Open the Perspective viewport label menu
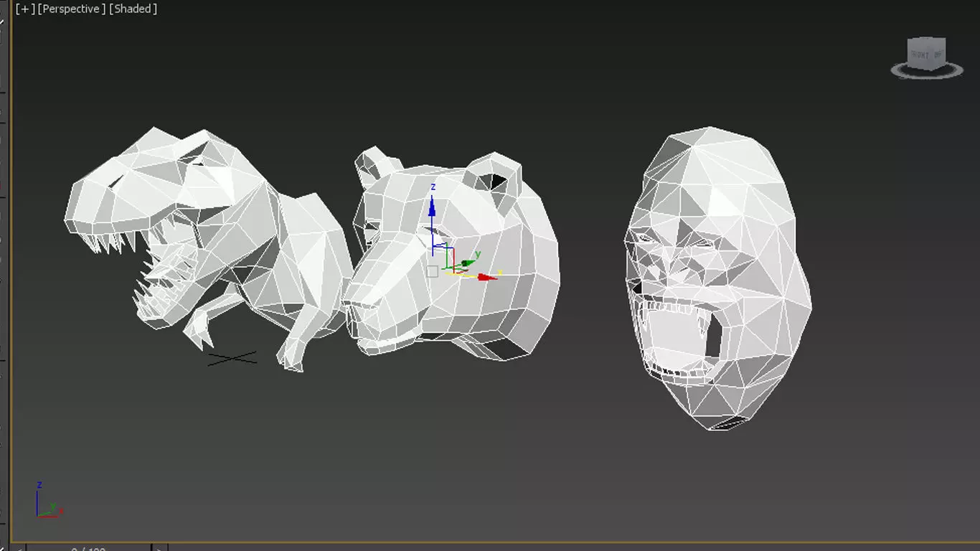The image size is (980, 551). 72,9
